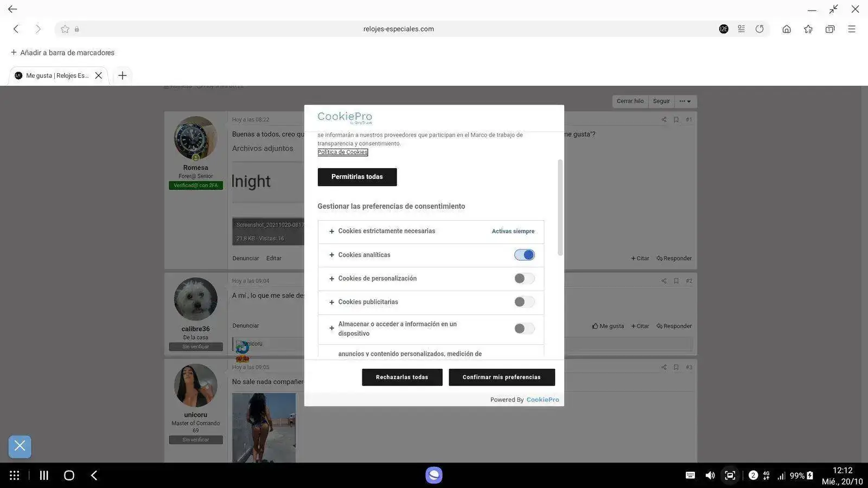The width and height of the screenshot is (868, 488).
Task: Expand Cookies estrictamente necesarias section
Action: tap(331, 232)
